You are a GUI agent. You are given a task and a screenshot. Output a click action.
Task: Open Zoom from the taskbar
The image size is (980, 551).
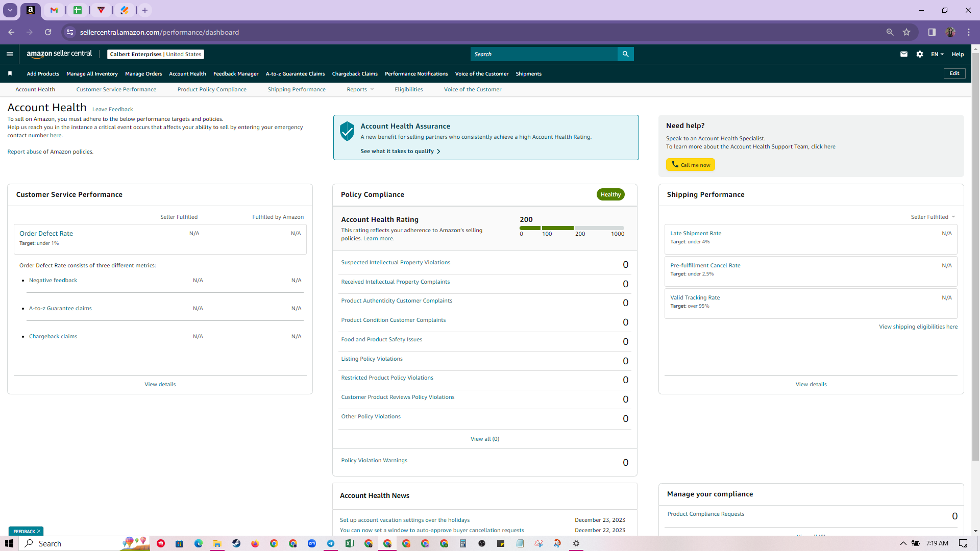point(312,543)
